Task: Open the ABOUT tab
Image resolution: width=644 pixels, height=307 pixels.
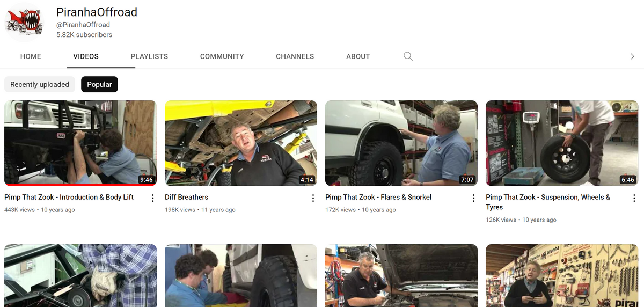Action: click(x=358, y=56)
